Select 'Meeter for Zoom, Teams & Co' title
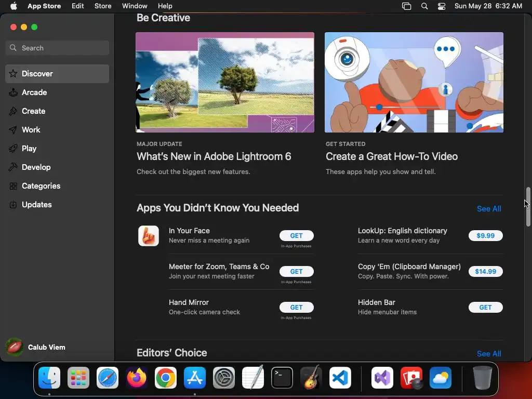 (x=219, y=267)
